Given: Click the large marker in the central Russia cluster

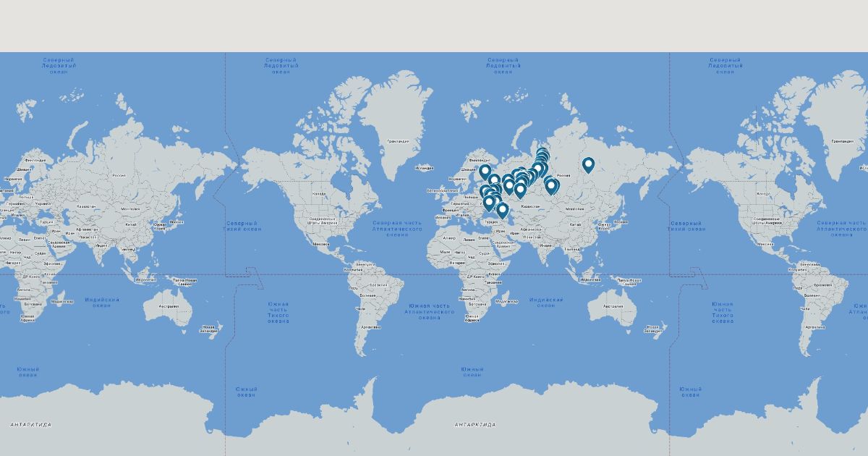Looking at the screenshot, I should pos(537,169).
